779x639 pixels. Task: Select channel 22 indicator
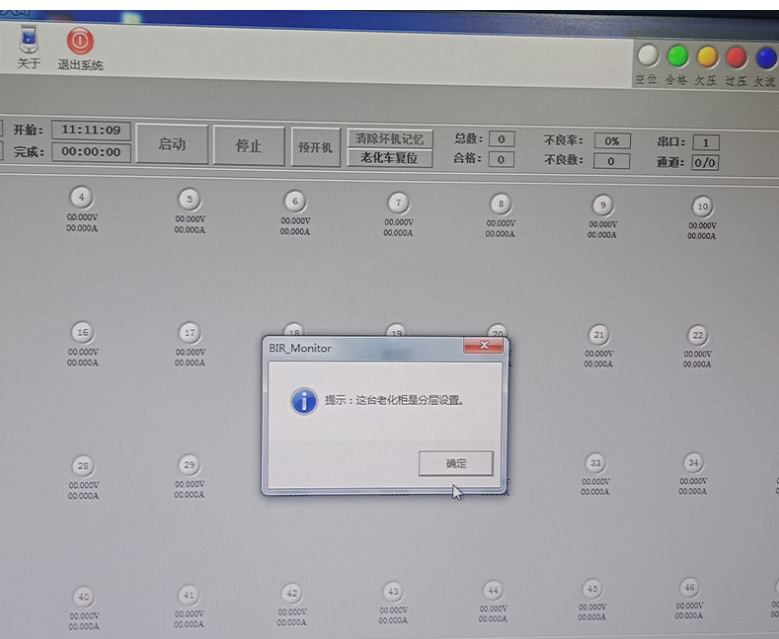698,335
